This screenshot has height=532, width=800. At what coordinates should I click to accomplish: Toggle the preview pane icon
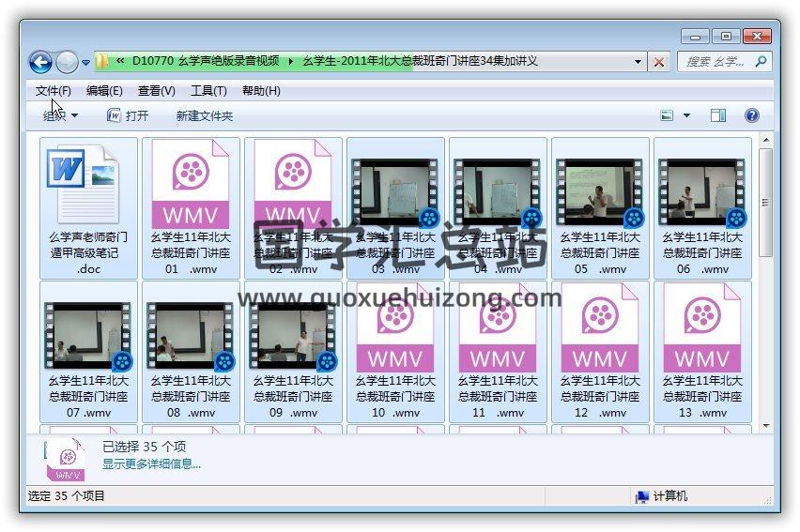coord(718,115)
